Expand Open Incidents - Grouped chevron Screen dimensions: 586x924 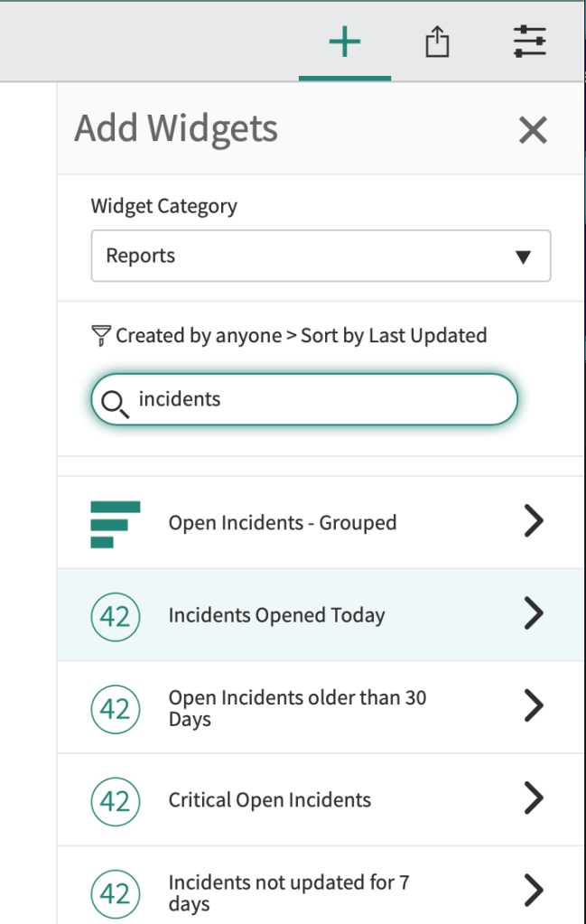click(x=534, y=521)
